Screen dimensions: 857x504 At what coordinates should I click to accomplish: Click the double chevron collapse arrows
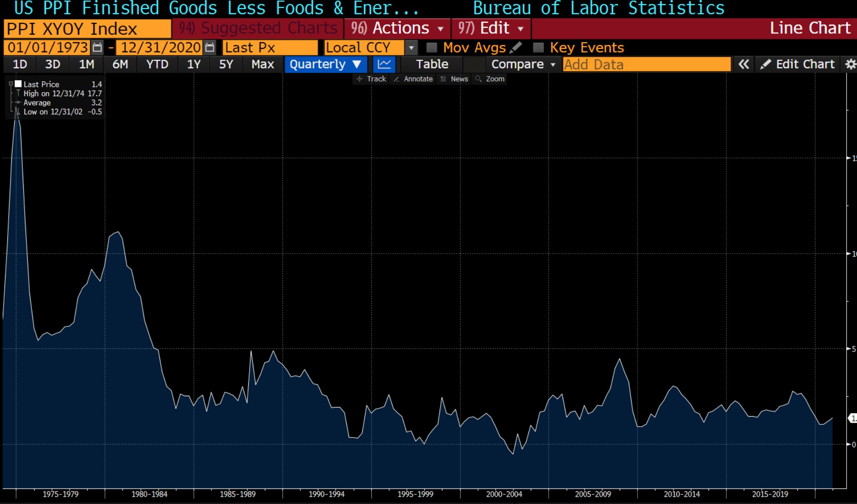744,64
